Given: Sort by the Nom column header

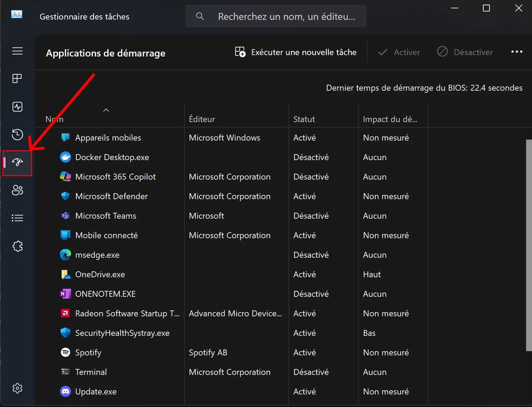Looking at the screenshot, I should [x=55, y=119].
